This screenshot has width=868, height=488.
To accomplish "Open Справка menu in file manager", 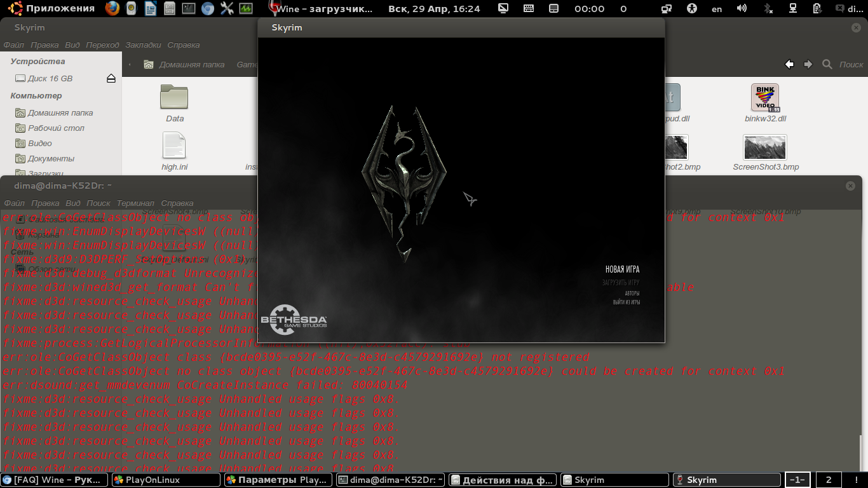I will point(184,45).
